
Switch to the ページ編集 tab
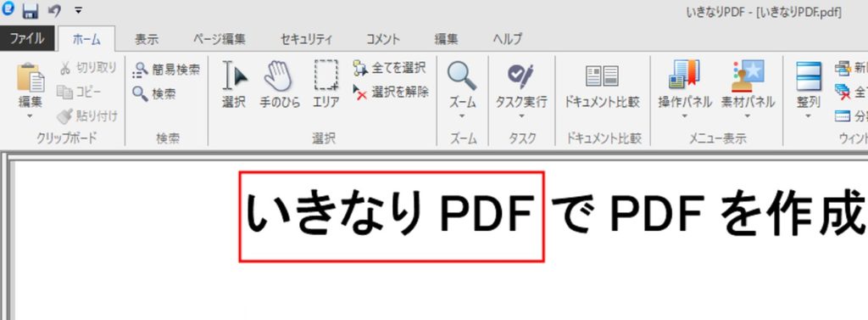click(x=220, y=39)
